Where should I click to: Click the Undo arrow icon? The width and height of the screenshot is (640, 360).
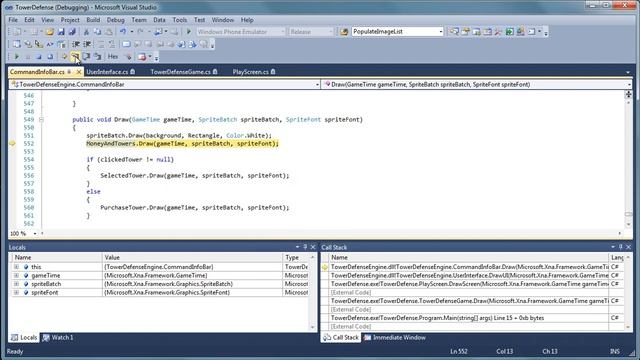click(122, 31)
